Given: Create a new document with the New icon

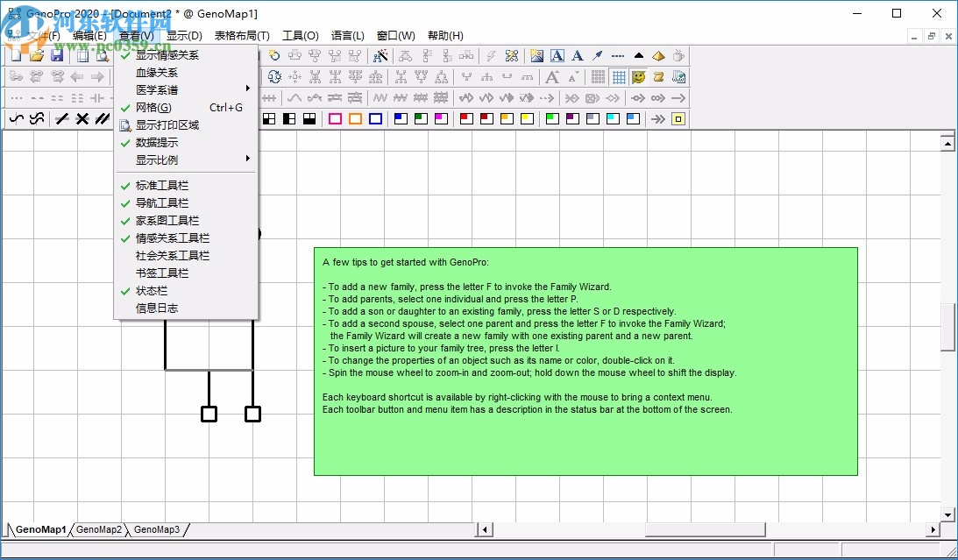Looking at the screenshot, I should tap(16, 54).
